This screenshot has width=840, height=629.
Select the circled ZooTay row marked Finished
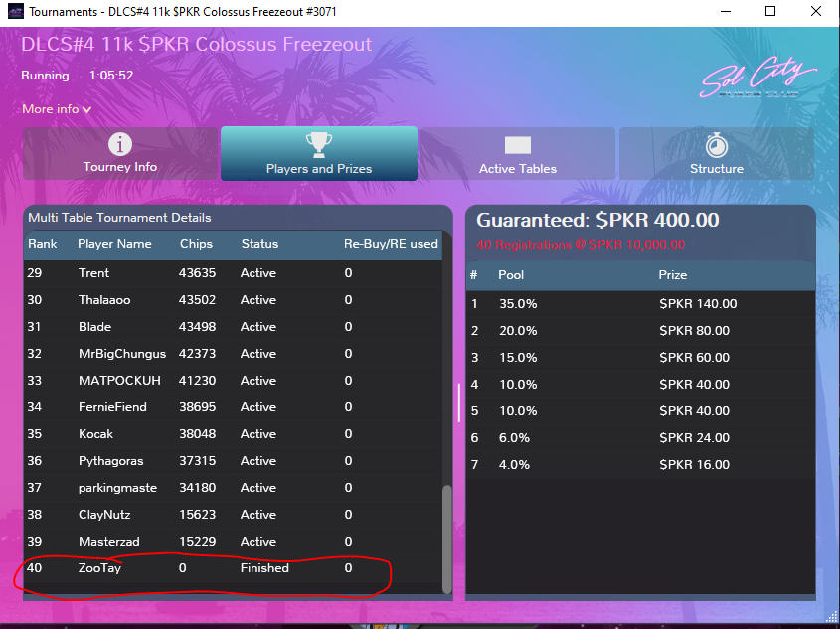coord(199,567)
